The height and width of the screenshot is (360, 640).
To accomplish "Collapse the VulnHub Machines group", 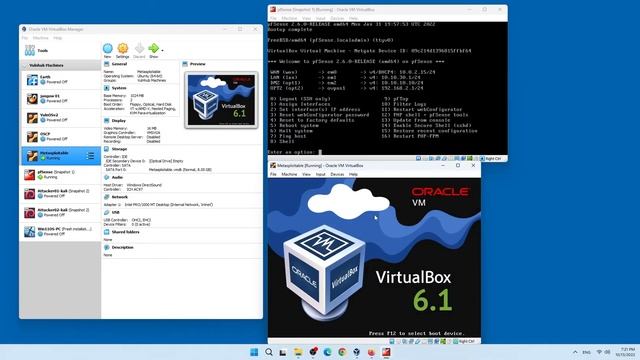I will [25, 65].
